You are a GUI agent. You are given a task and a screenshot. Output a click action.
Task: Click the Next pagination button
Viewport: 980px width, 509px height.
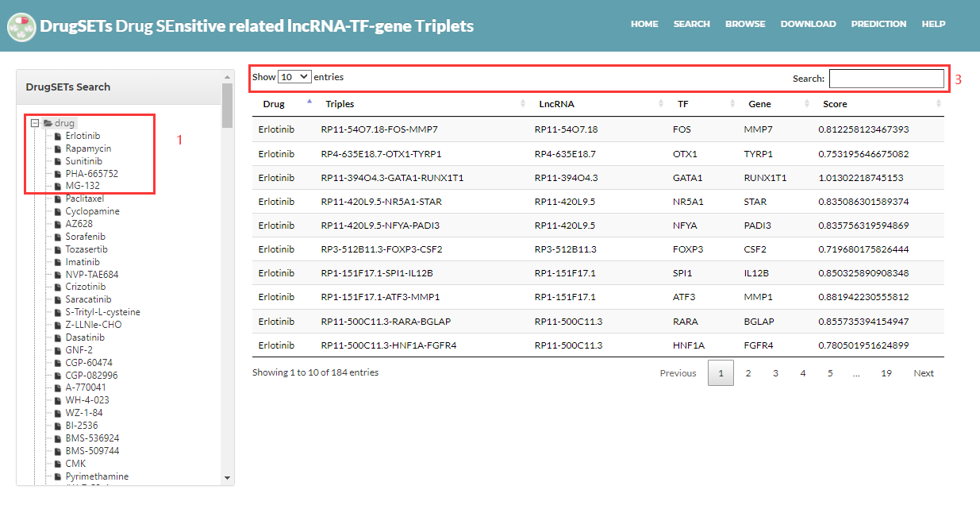923,373
